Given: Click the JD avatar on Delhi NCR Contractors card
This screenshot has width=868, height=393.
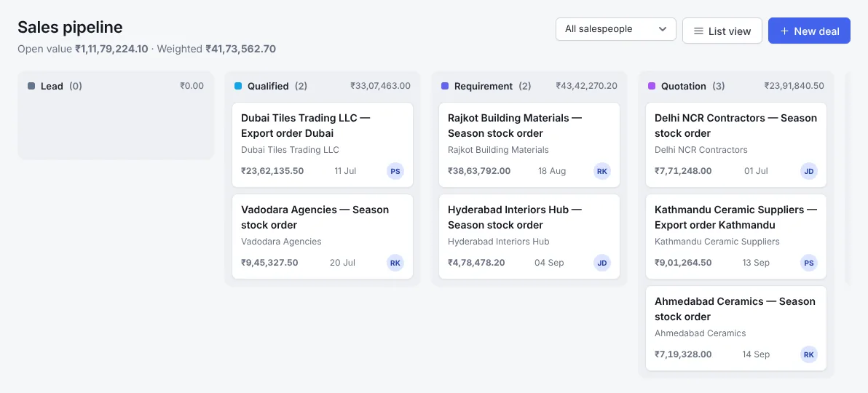Looking at the screenshot, I should point(809,171).
